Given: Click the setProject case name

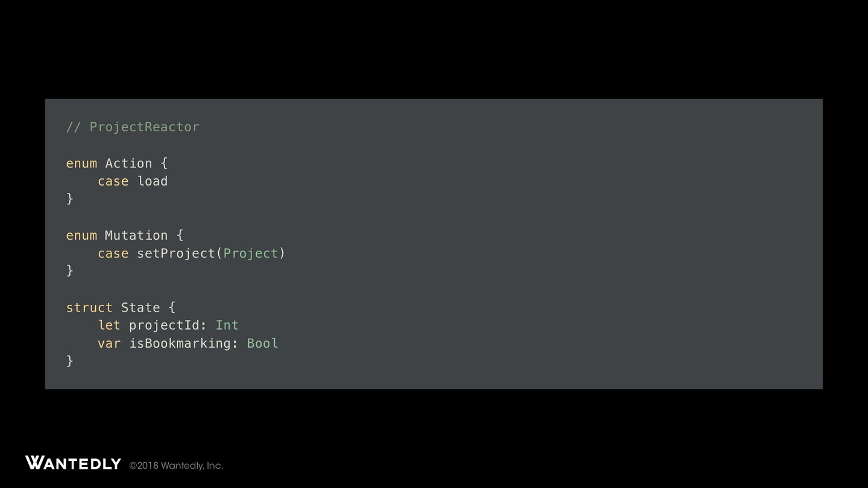Looking at the screenshot, I should click(175, 254).
